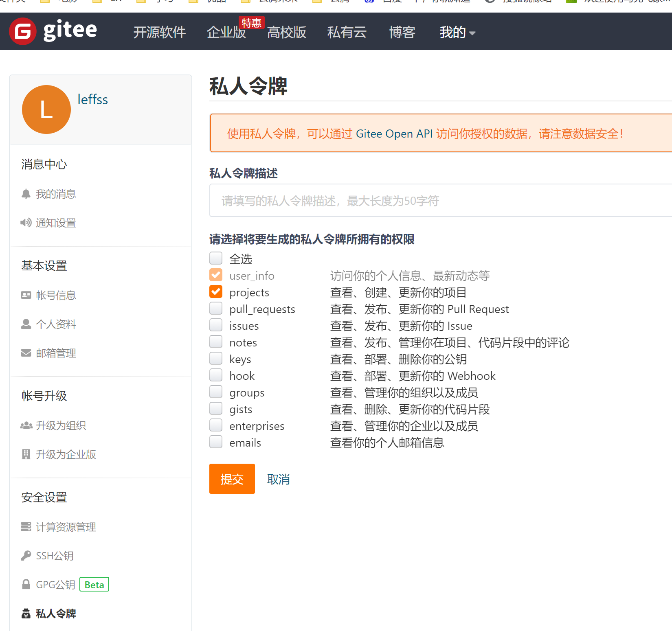Click the projects label text

click(249, 292)
